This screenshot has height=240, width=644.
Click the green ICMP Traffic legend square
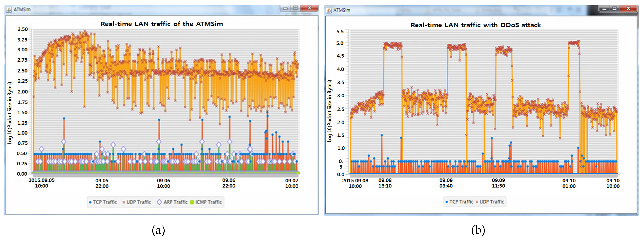[192, 202]
